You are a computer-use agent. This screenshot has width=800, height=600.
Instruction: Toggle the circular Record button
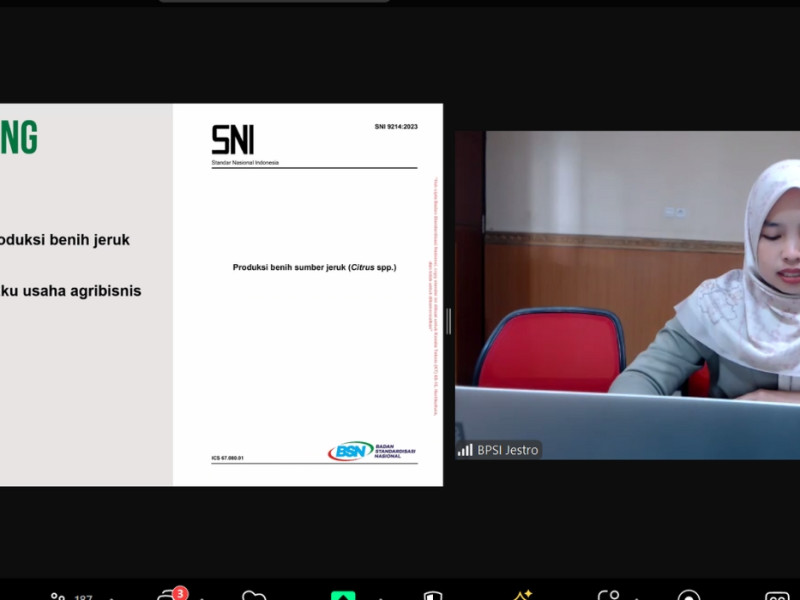point(688,597)
